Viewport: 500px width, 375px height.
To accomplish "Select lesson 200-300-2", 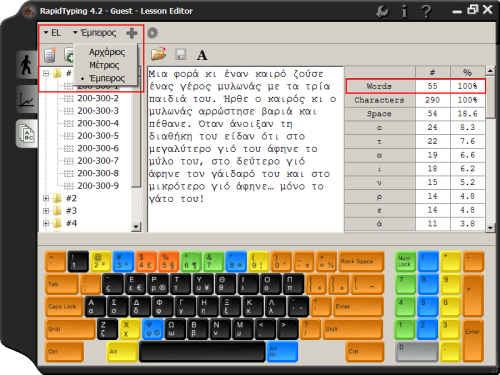I will coord(98,98).
